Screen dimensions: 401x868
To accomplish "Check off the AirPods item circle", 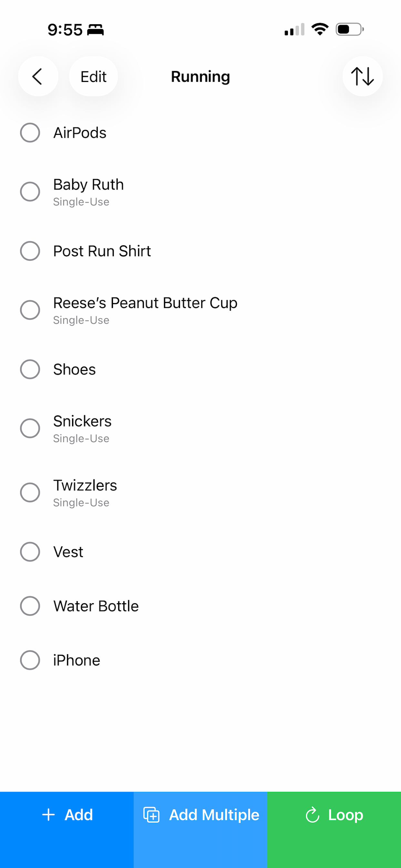I will click(x=30, y=133).
